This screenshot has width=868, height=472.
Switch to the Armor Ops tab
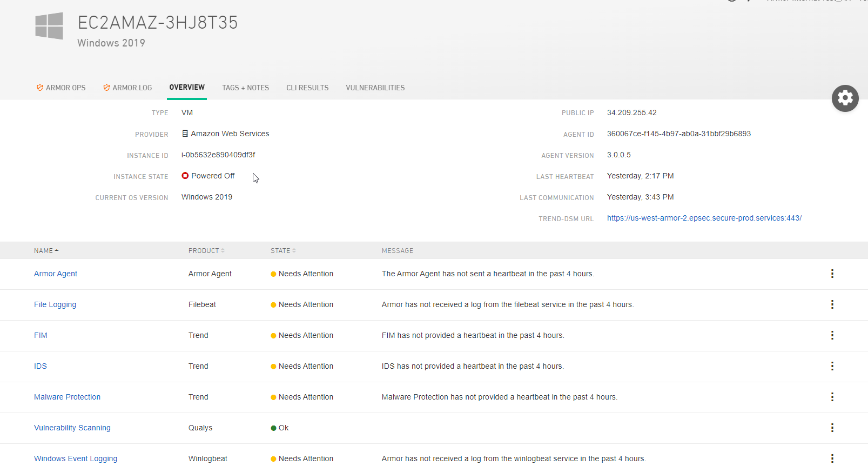tap(61, 88)
